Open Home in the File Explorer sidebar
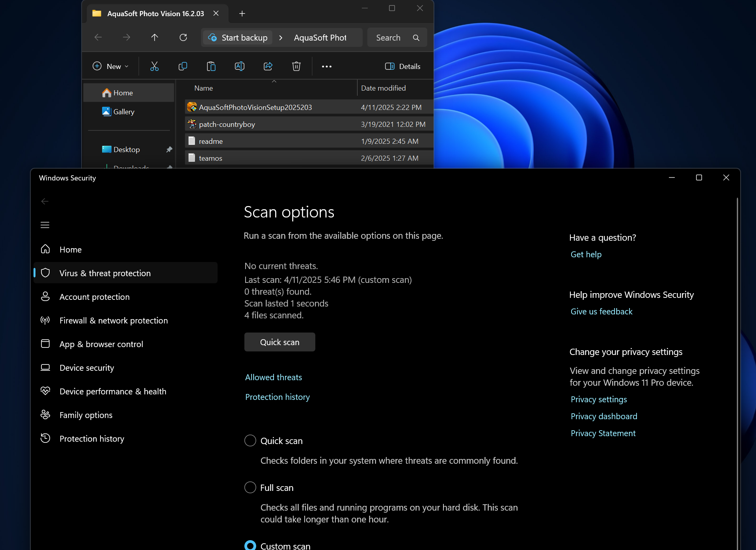The height and width of the screenshot is (550, 756). coord(129,93)
